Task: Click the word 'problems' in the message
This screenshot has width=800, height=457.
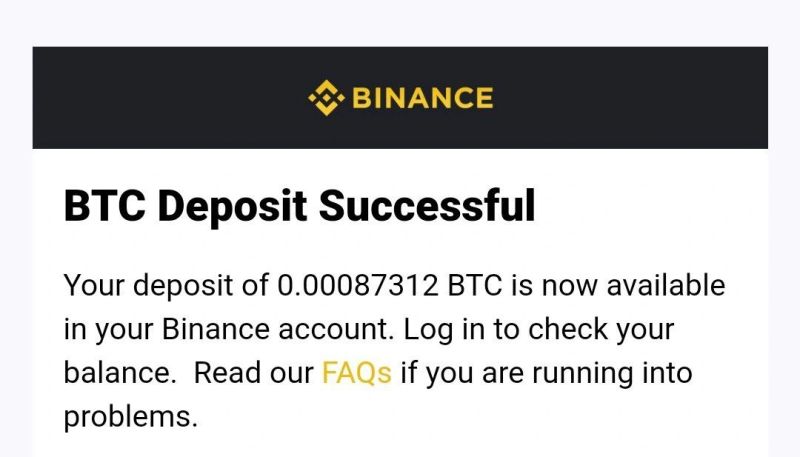Action: [x=130, y=416]
